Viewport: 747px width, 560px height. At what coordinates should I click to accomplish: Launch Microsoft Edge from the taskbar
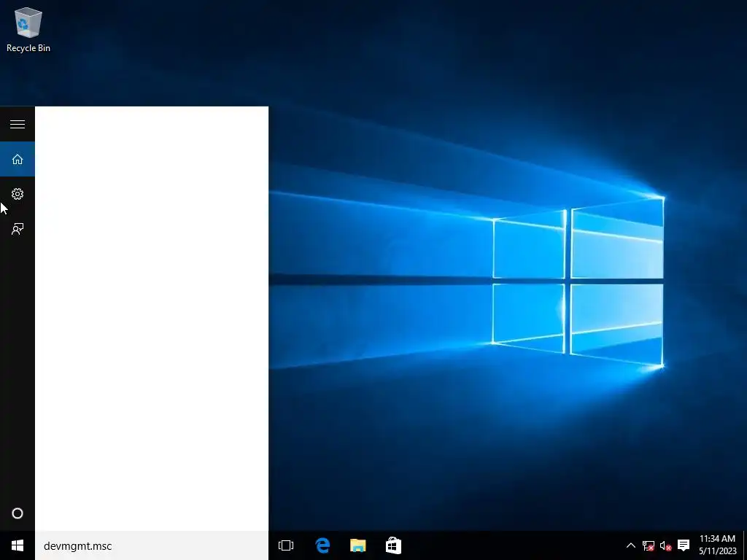click(322, 545)
